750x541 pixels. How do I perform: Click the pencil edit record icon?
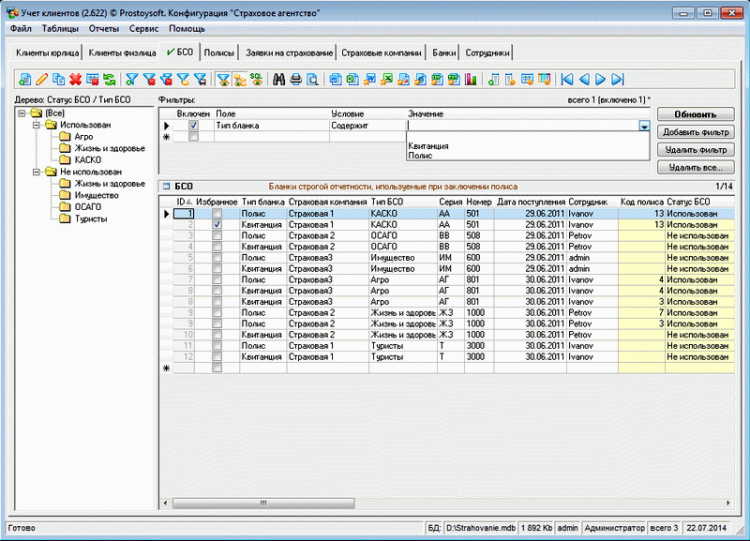(x=42, y=79)
